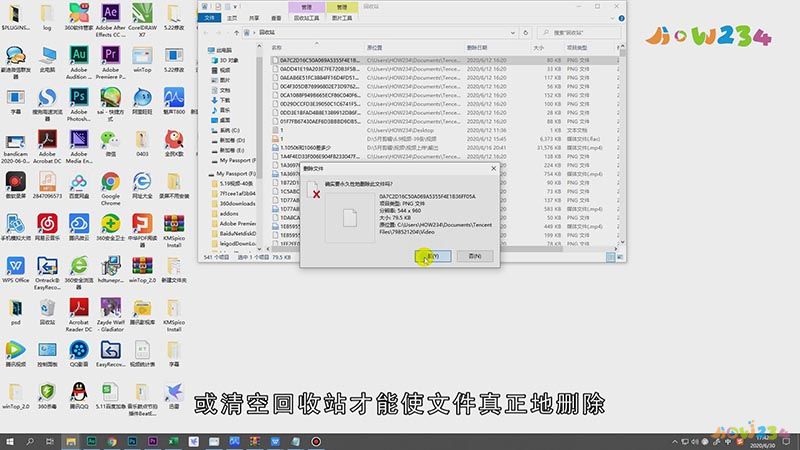
Task: Sort by the 大小 column header
Action: pos(538,47)
